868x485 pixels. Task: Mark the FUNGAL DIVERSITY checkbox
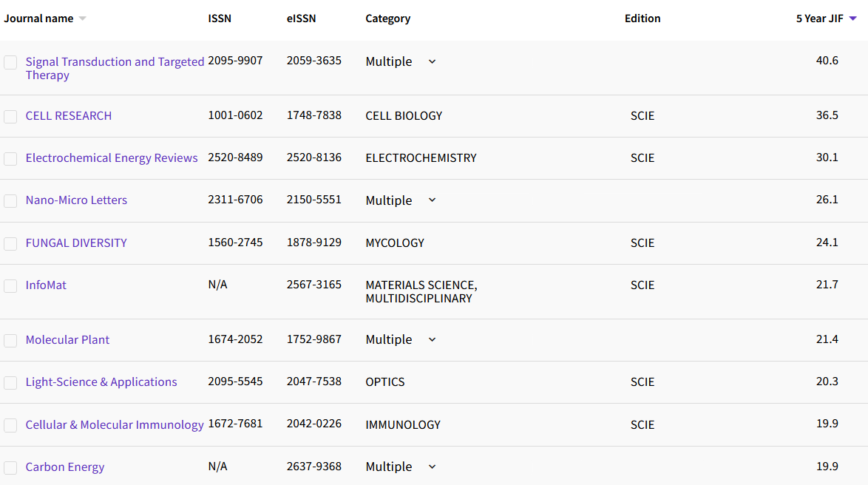(x=10, y=244)
